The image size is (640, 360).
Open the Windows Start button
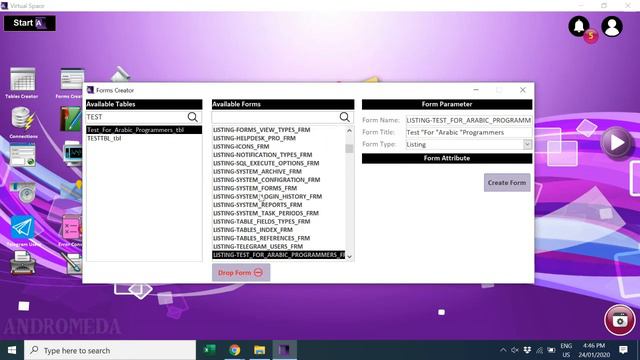tap(12, 350)
